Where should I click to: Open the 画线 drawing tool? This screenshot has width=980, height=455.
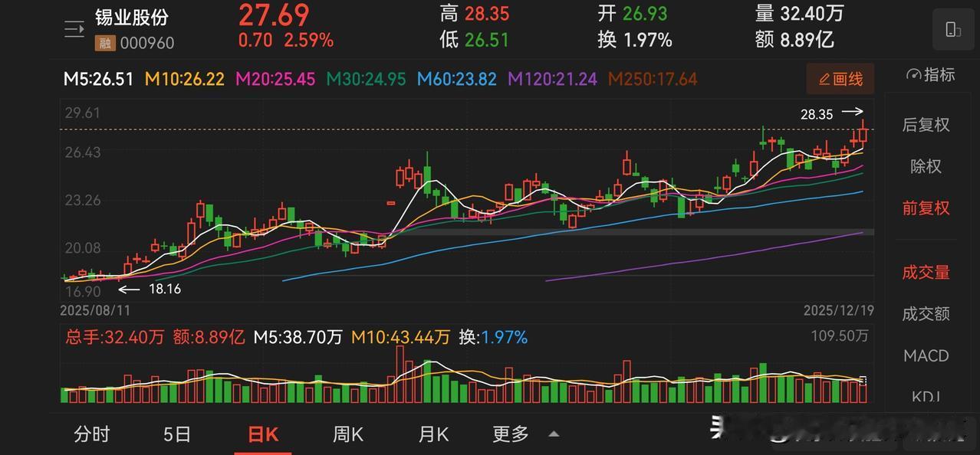[840, 79]
